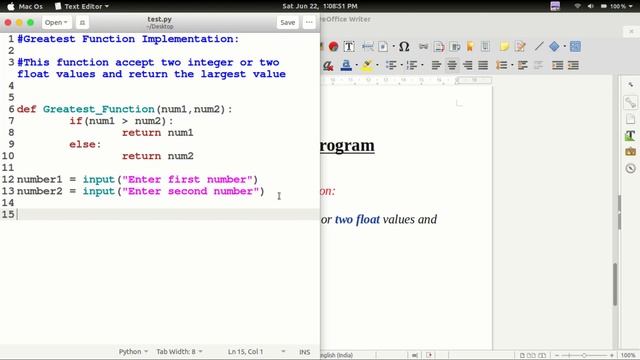Open basic shapes dropdown arrow
Image resolution: width=640 pixels, height=360 pixels.
coord(564,47)
